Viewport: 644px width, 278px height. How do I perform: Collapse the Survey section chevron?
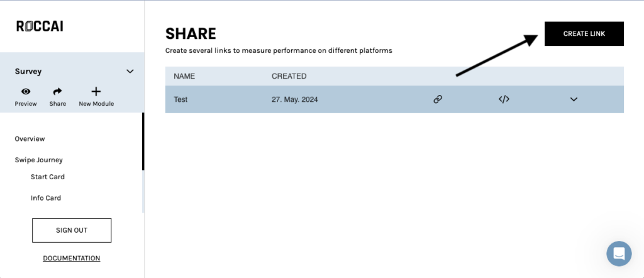click(130, 72)
